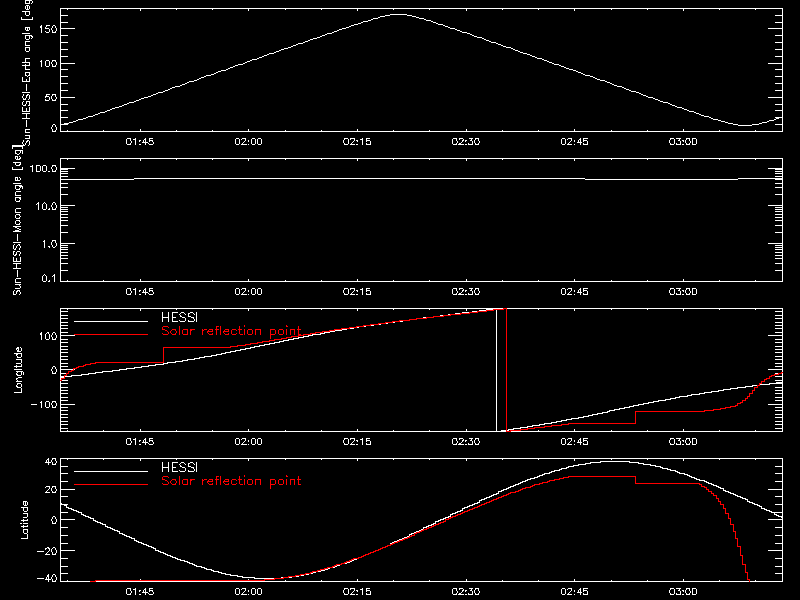Click the Sun-HESSI-Earth angle axis title

(x=27, y=73)
